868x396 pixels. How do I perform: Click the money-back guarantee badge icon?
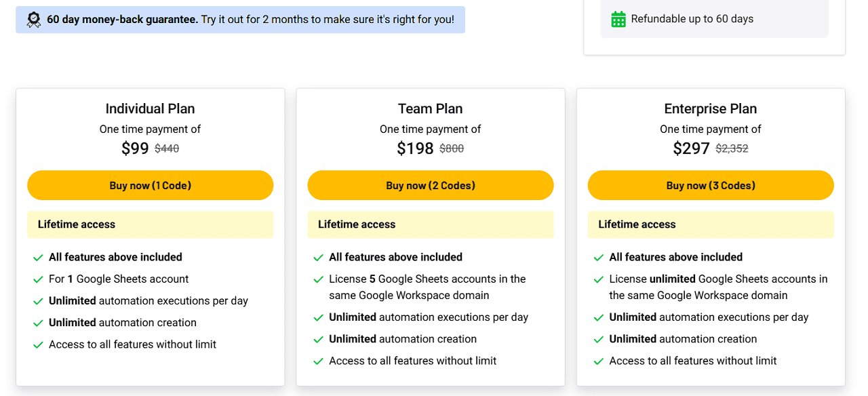tap(34, 19)
